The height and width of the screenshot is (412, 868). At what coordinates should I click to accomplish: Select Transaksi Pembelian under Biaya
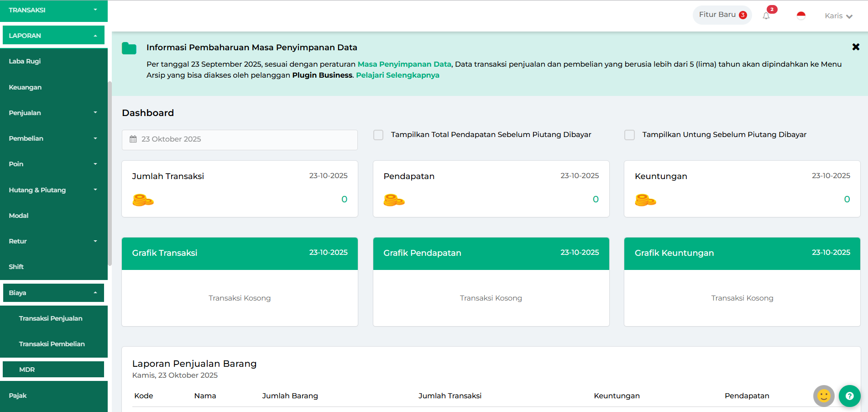52,344
